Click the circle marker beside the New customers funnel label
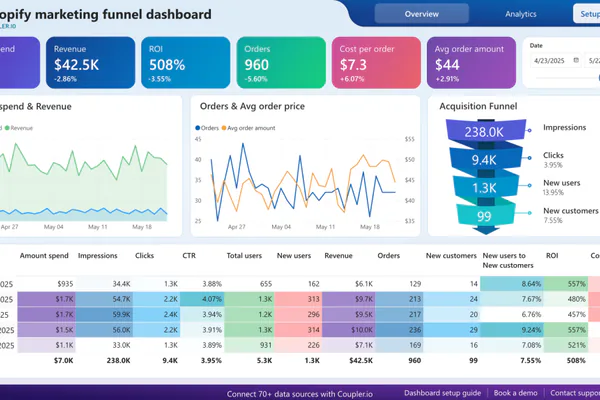 [530, 213]
